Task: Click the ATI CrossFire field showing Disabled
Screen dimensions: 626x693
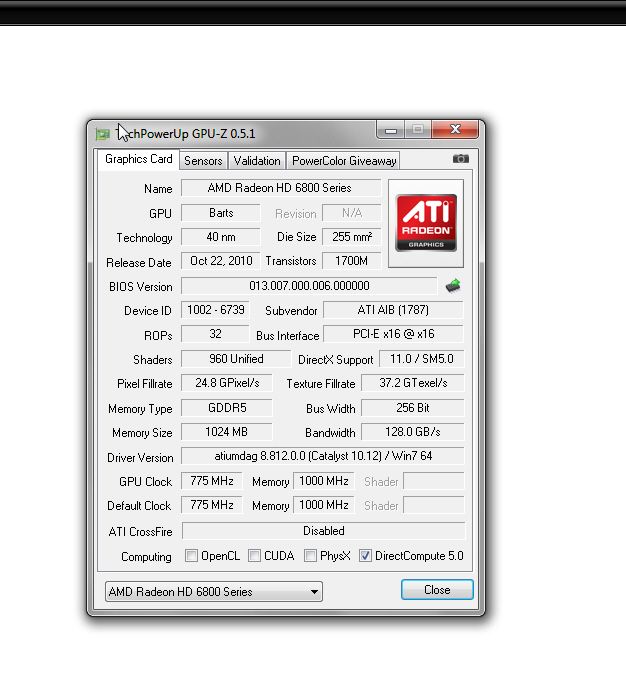Action: [324, 531]
